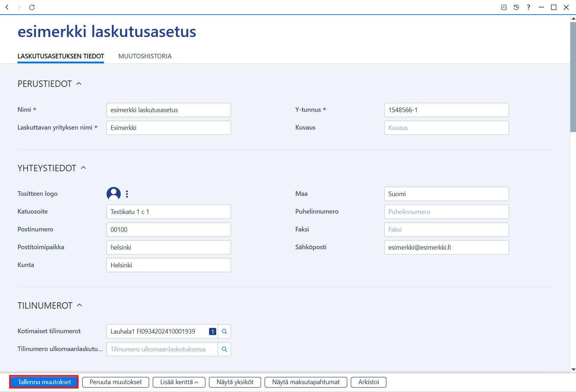
Task: Open help with the question mark icon
Action: (x=529, y=7)
